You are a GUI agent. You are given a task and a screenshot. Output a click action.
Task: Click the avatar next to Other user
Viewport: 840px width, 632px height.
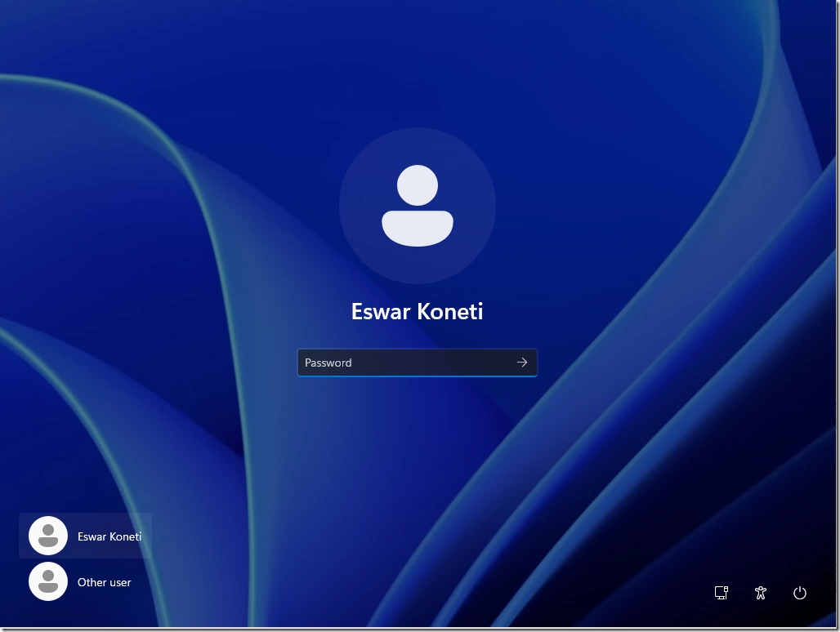click(x=47, y=581)
